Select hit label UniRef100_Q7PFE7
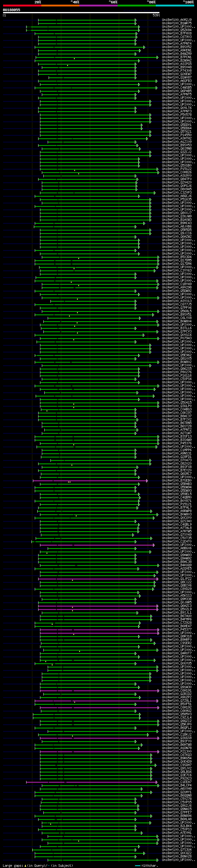The image size is (197, 868). (x=177, y=812)
